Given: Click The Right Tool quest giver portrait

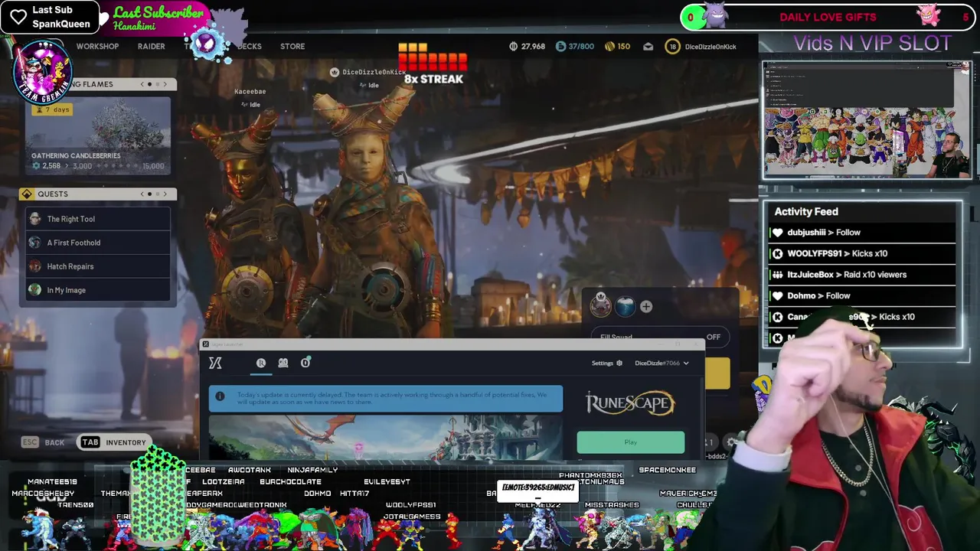Looking at the screenshot, I should [x=34, y=219].
